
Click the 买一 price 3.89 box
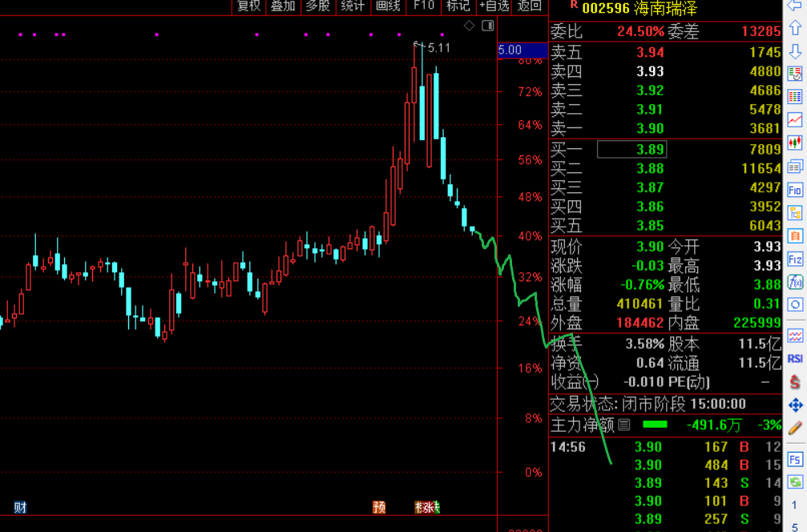point(631,149)
